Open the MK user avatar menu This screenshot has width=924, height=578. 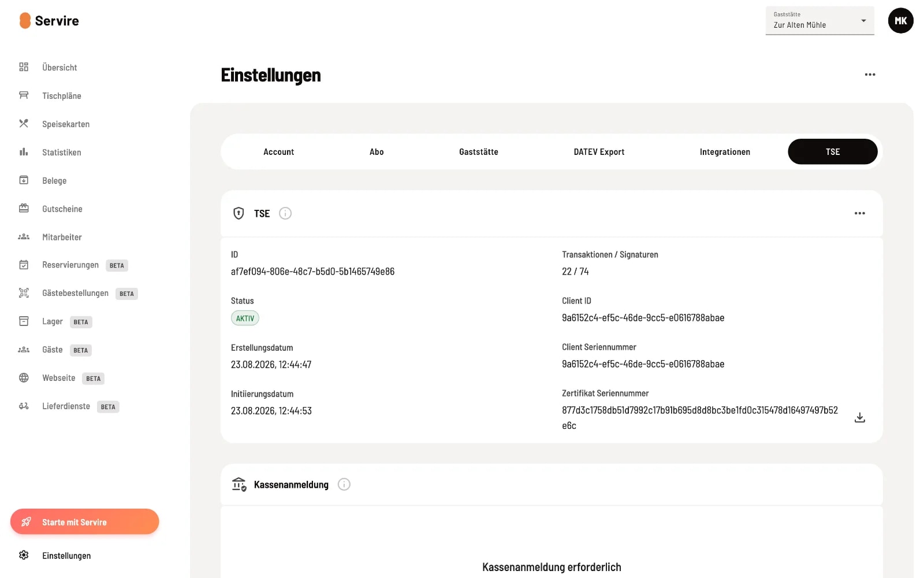coord(901,21)
